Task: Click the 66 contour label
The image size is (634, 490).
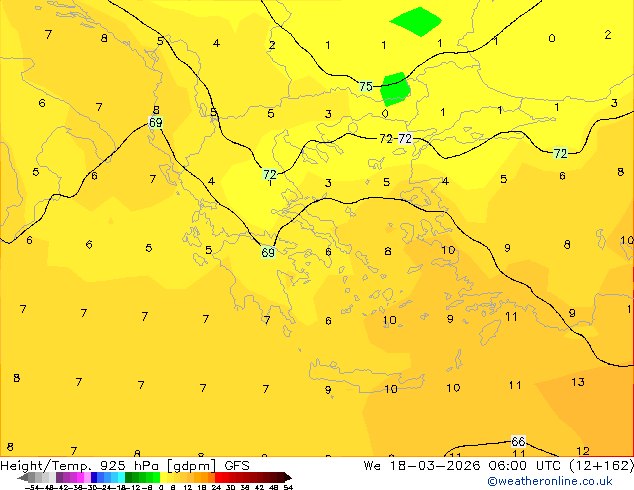Action: pos(518,441)
